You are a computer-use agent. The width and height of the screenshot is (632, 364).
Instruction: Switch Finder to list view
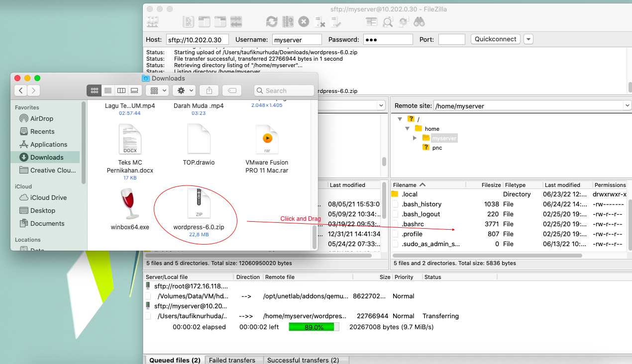(x=107, y=91)
